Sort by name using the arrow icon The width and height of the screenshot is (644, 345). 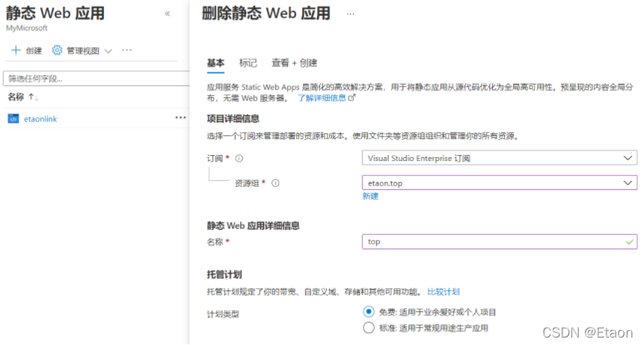click(x=34, y=97)
